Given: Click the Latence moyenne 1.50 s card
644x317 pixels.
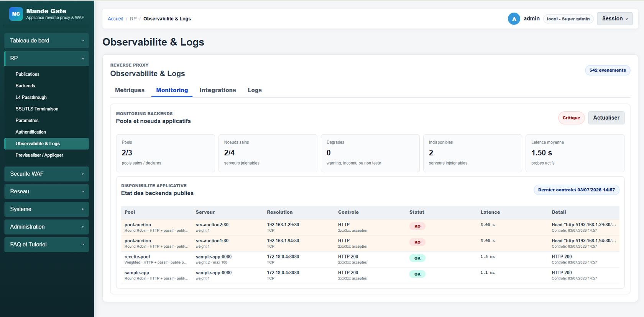Looking at the screenshot, I should coord(575,153).
